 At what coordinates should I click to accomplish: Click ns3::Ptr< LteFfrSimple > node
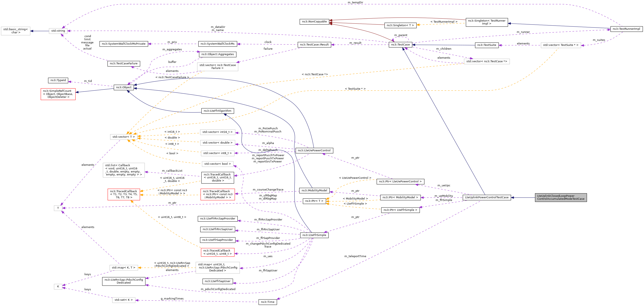pos(400,210)
